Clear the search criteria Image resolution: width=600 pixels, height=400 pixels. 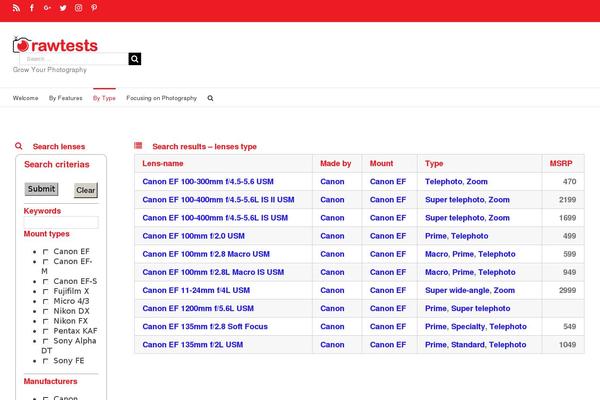tap(86, 190)
